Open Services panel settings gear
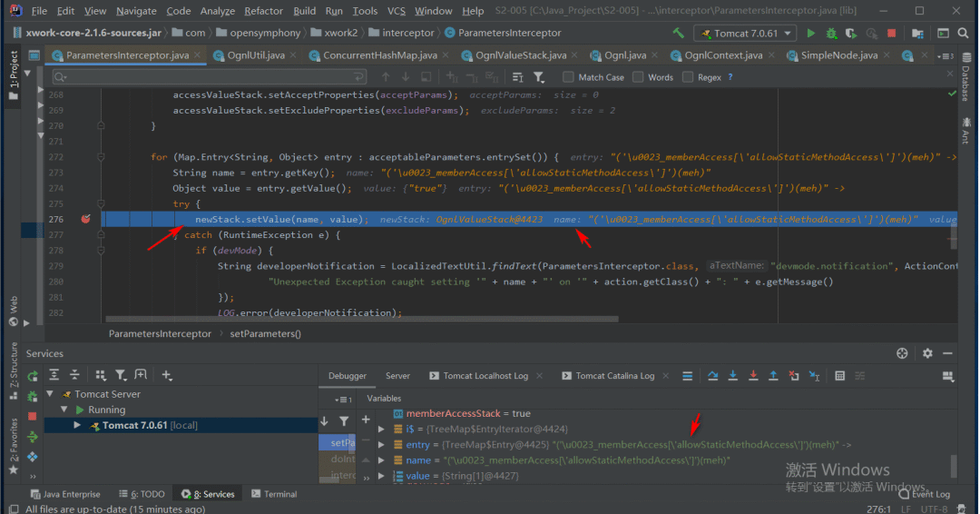The width and height of the screenshot is (980, 514). click(927, 353)
